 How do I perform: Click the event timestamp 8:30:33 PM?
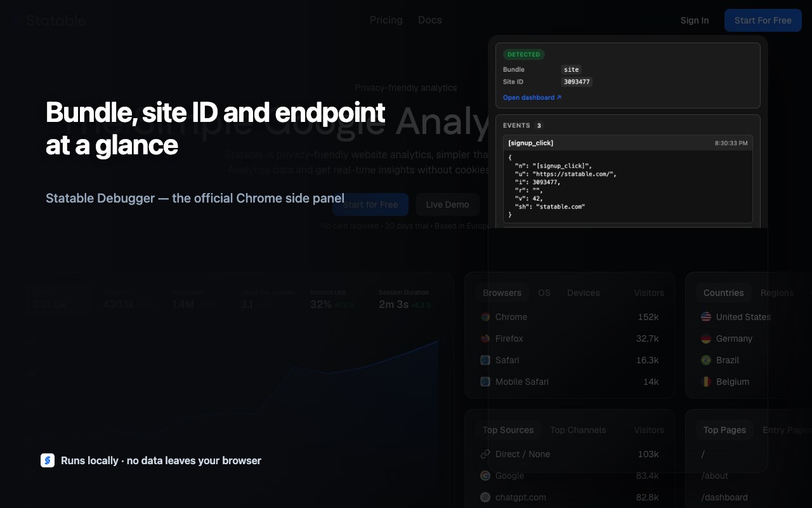731,143
